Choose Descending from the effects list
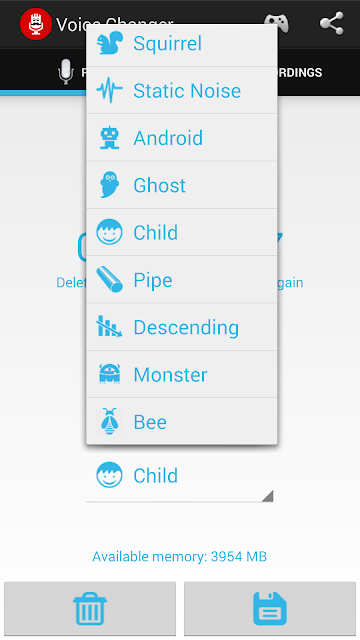This screenshot has width=360, height=640. (182, 327)
